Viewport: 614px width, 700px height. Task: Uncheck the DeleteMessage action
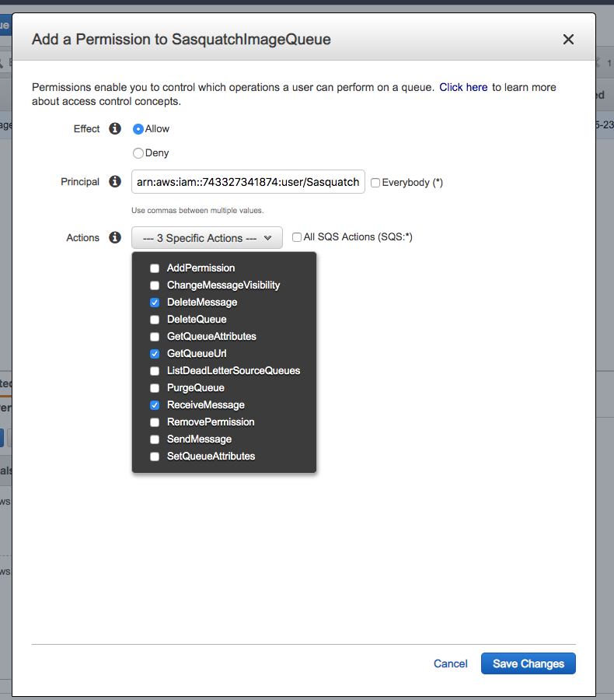tap(155, 303)
